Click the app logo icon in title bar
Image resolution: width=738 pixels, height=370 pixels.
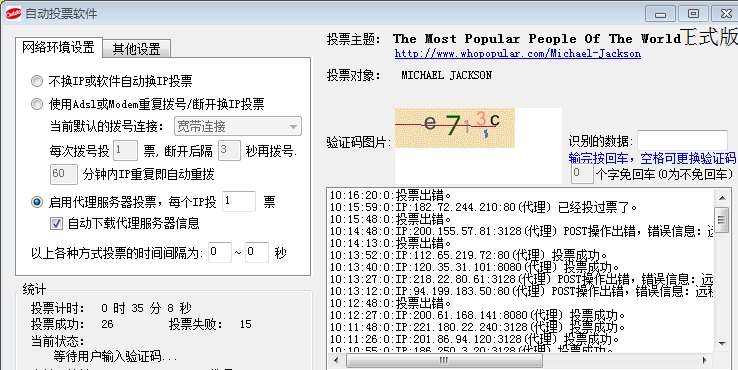pyautogui.click(x=13, y=14)
